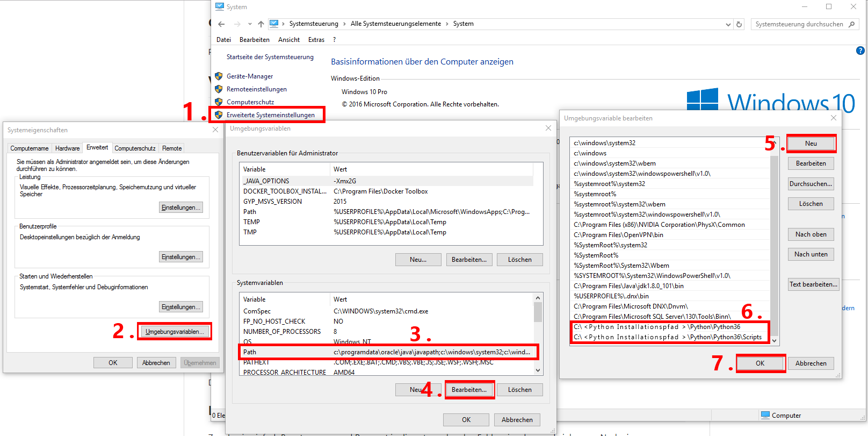Viewport: 868px width, 436px height.
Task: Close the Systemeigenschaften dialog
Action: pyautogui.click(x=215, y=130)
